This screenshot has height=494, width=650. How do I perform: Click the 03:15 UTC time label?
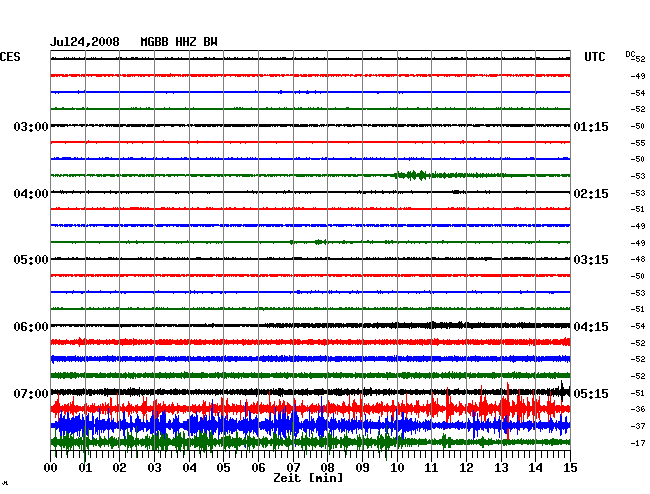[x=591, y=260]
